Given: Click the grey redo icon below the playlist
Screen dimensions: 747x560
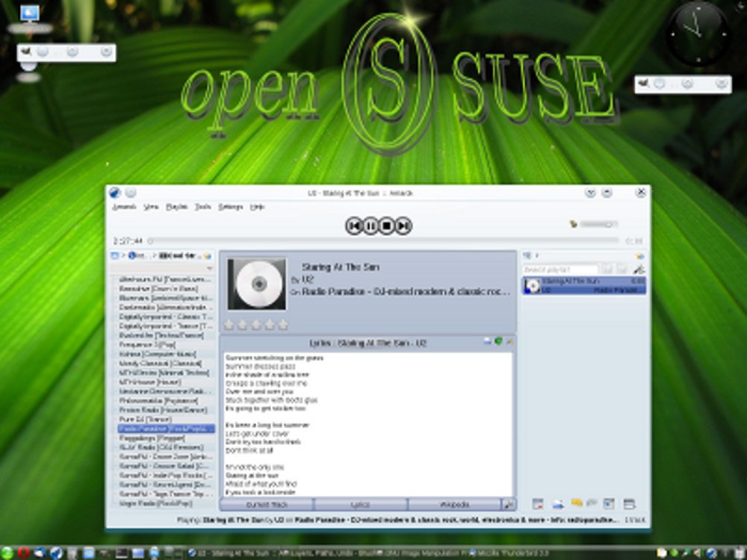Looking at the screenshot, I should (592, 503).
